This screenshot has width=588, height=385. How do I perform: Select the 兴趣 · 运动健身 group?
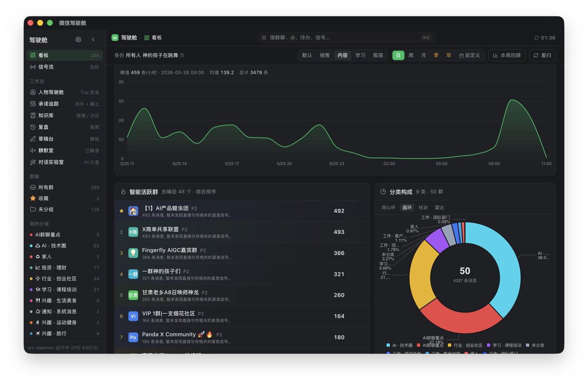[x=65, y=323]
